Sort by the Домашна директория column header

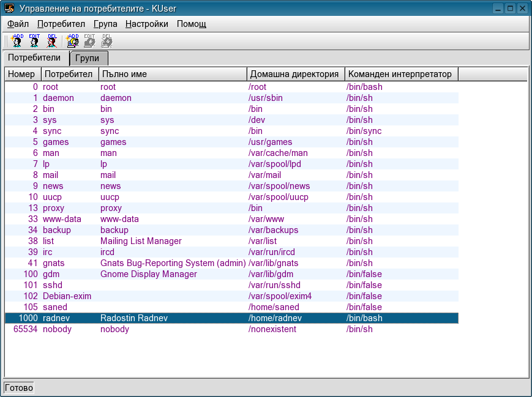point(296,74)
